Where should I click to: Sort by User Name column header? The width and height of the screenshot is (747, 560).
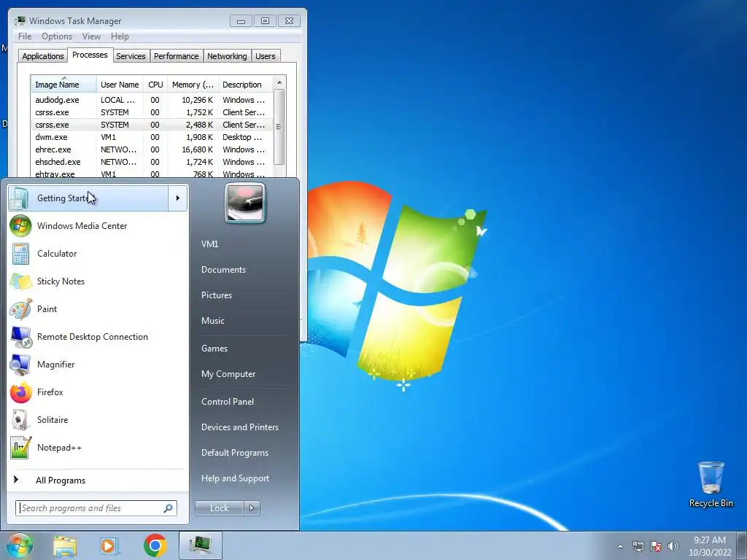click(x=120, y=85)
